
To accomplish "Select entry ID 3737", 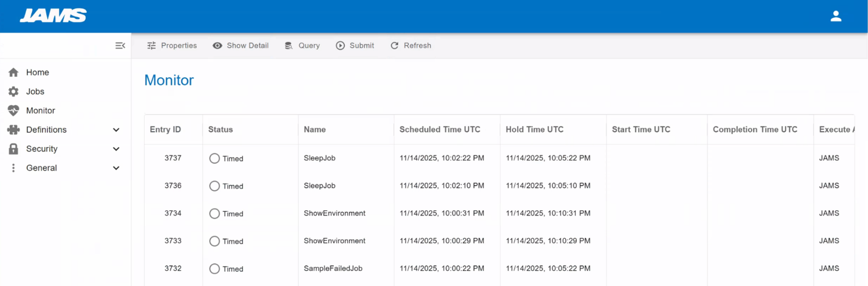I will click(173, 158).
